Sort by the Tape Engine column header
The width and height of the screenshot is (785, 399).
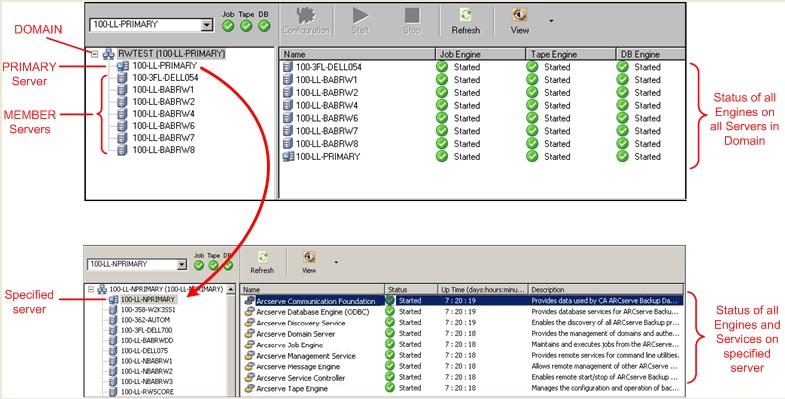pos(571,54)
